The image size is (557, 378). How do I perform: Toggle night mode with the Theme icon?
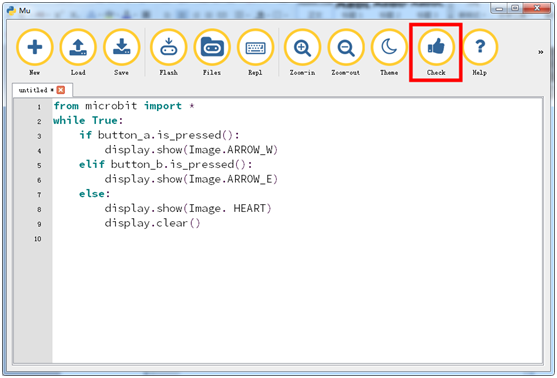tap(389, 47)
